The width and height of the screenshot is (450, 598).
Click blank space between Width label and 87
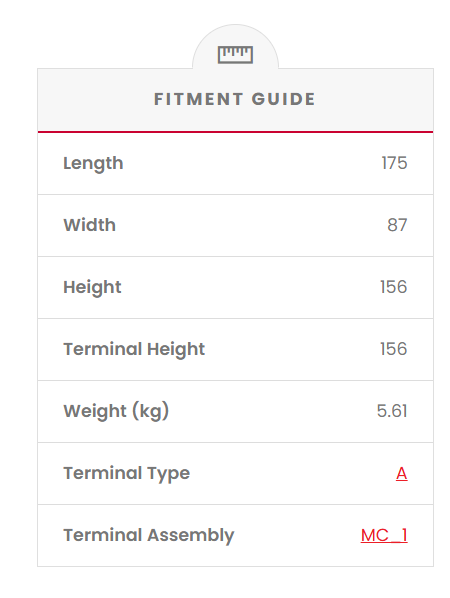[x=251, y=225]
